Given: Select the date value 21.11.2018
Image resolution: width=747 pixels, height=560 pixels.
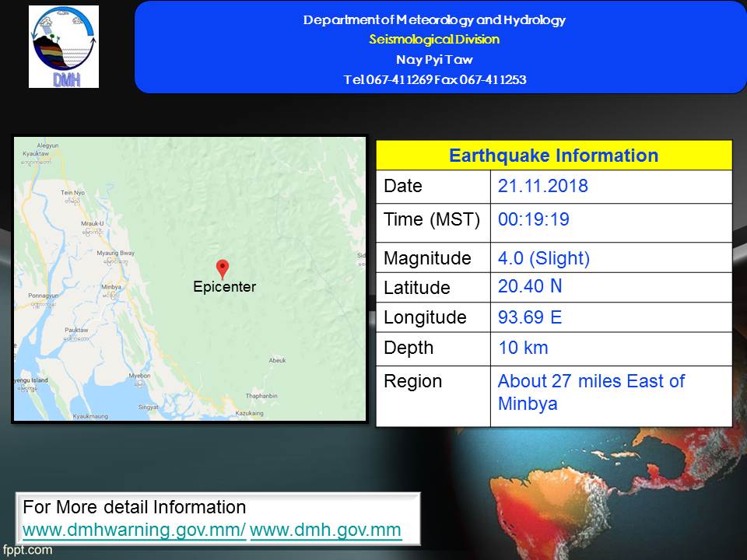Looking at the screenshot, I should click(x=542, y=186).
